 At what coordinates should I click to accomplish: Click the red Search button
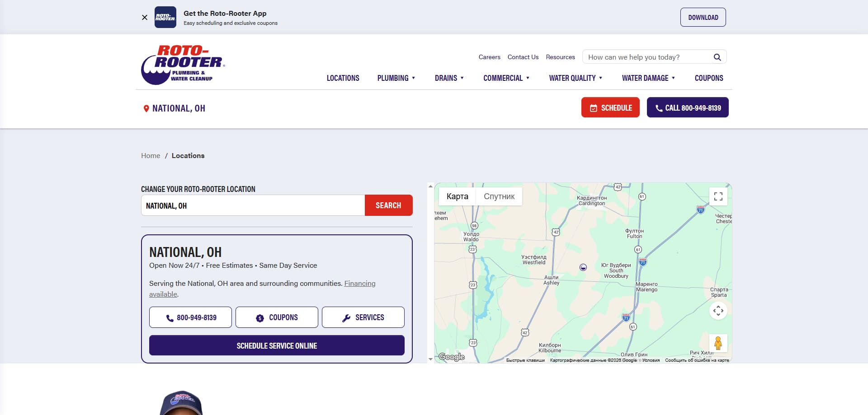tap(388, 205)
